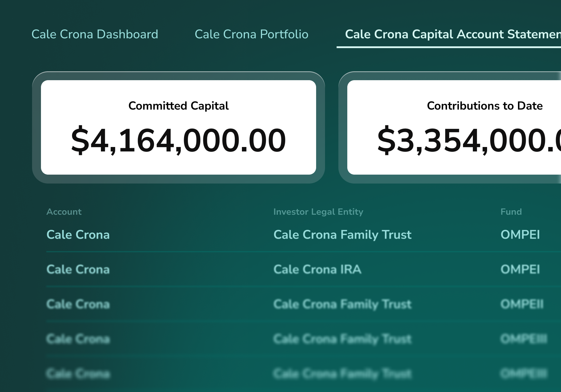The height and width of the screenshot is (392, 561).
Task: Click the $4,164,000.00 committed amount
Action: tap(178, 140)
